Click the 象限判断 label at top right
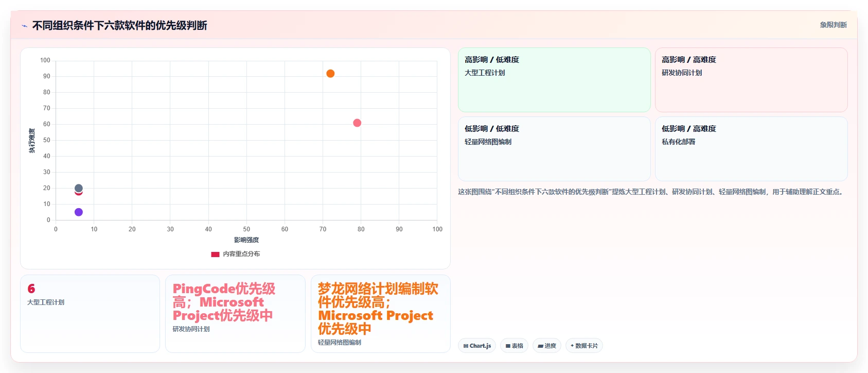This screenshot has height=373, width=868. pos(833,25)
